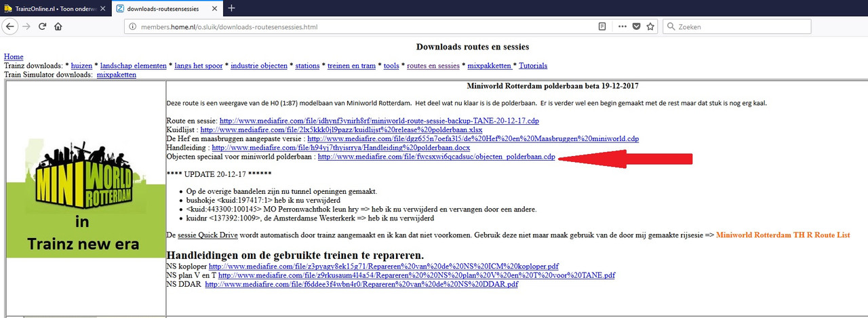Open page actions three-dot menu

(x=623, y=26)
